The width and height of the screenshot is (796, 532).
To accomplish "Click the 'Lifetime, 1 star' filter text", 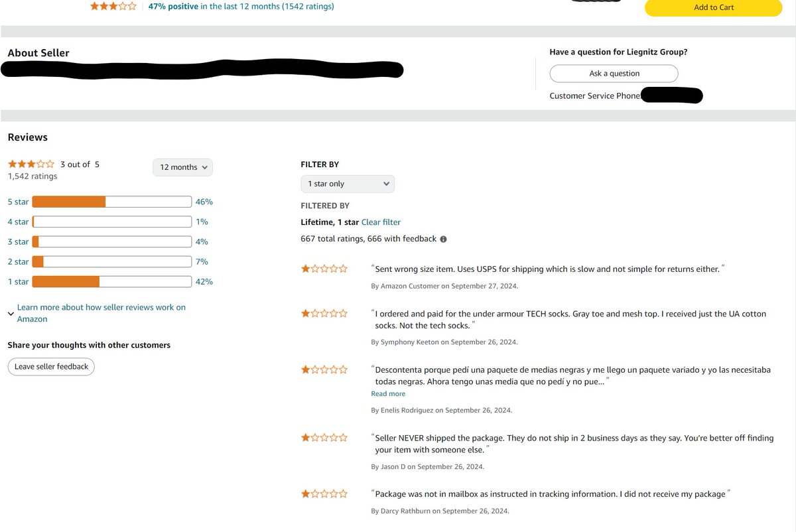I will tap(330, 222).
